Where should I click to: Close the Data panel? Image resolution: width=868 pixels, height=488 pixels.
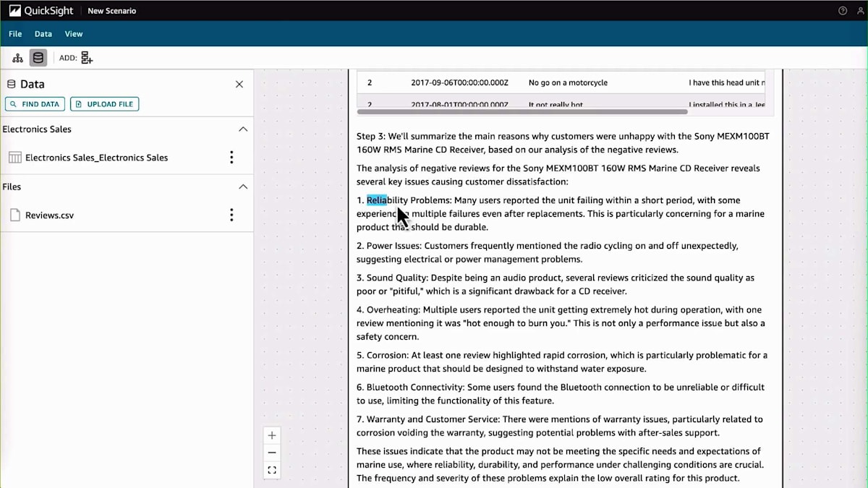point(239,85)
